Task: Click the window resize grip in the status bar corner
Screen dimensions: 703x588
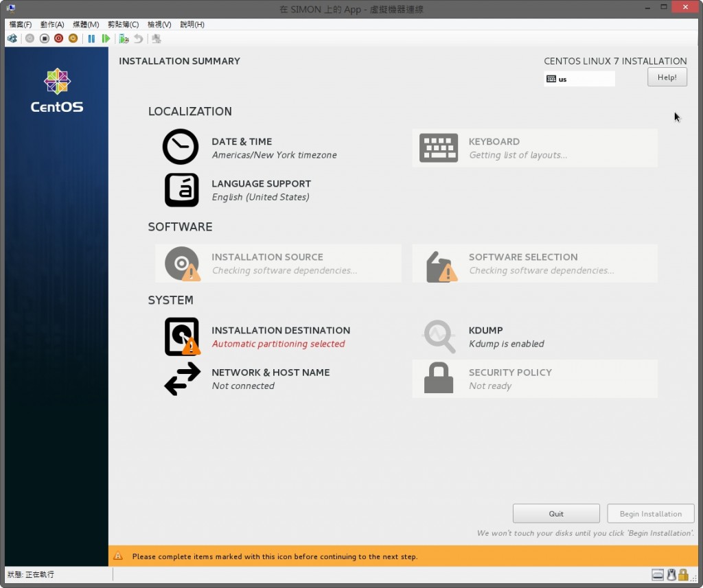Action: click(694, 578)
